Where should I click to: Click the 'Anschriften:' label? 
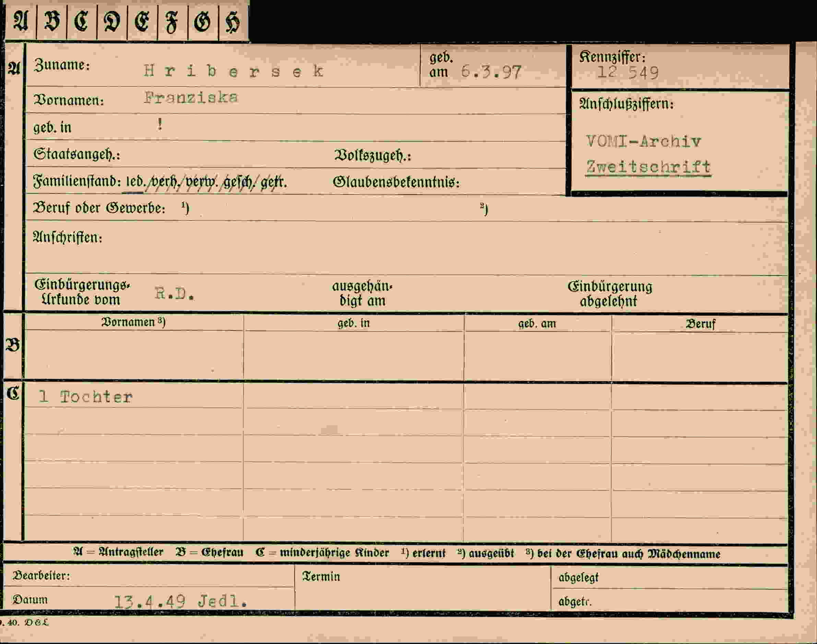coord(68,238)
